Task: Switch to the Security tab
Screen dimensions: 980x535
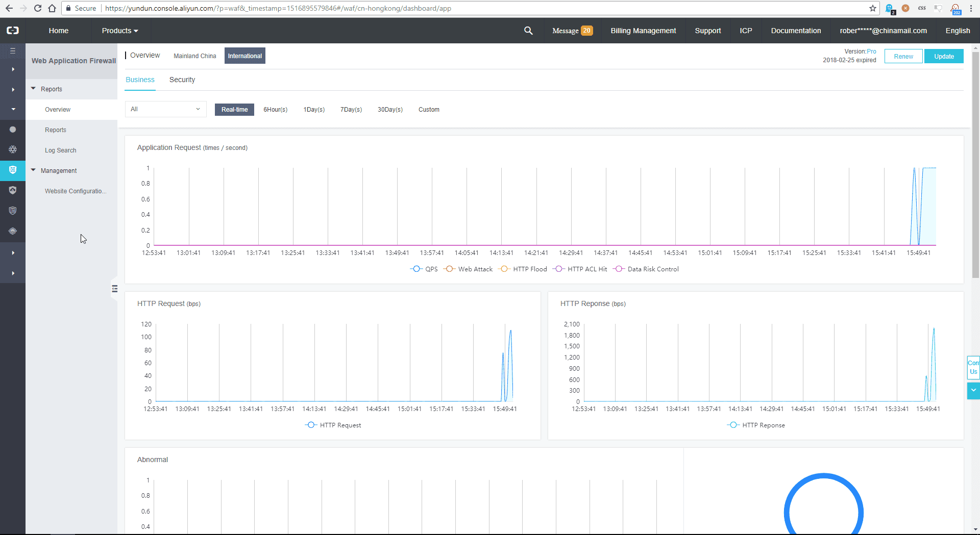Action: [x=182, y=80]
